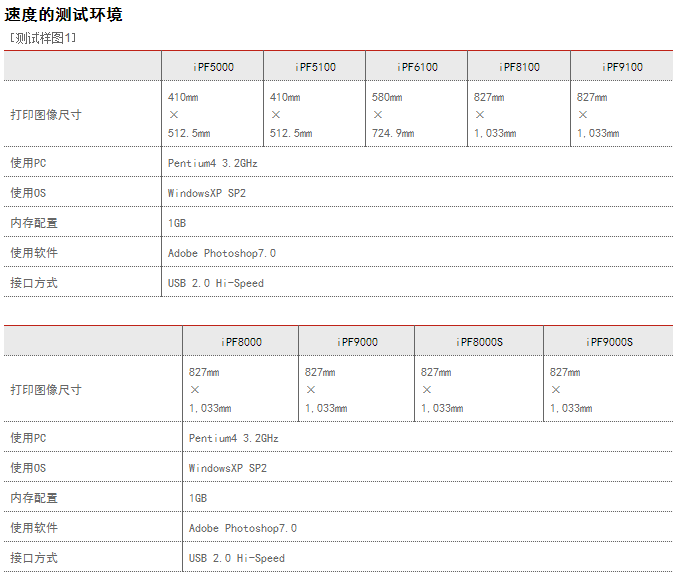
Task: Click 1GB value in first table
Action: (x=177, y=223)
